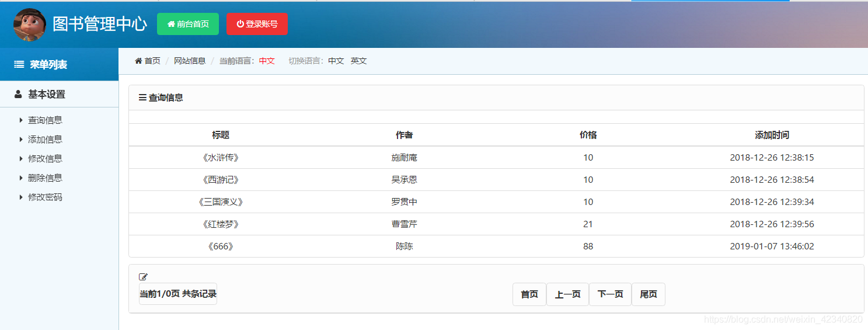Viewport: 868px width, 330px height.
Task: Open 修改信息 in the sidebar menu
Action: pos(45,159)
